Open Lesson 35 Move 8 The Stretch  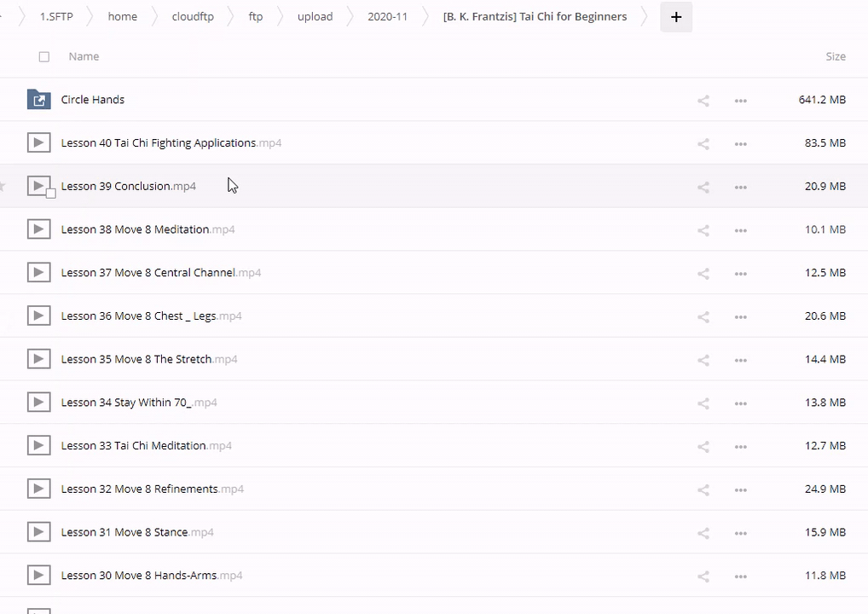(136, 359)
